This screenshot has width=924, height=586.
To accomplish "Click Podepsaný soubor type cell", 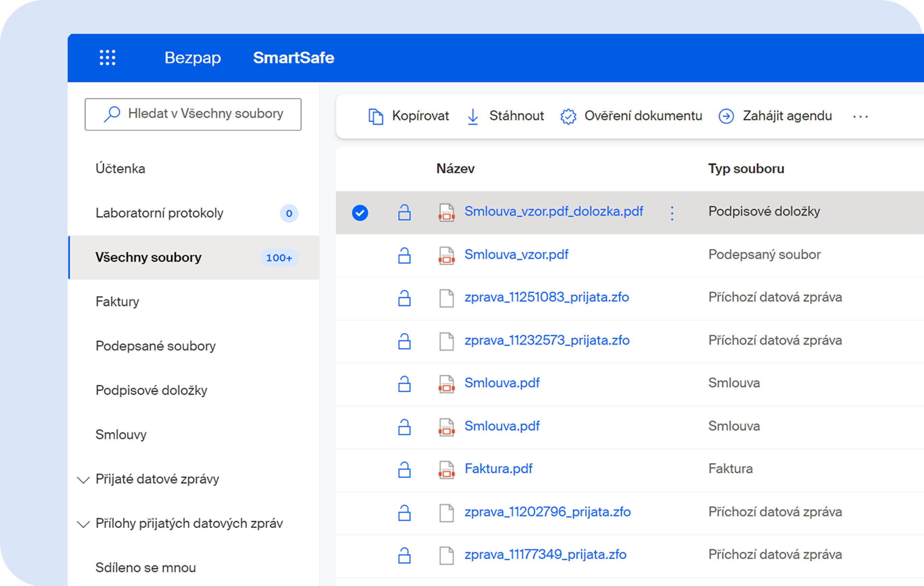I will 764,255.
